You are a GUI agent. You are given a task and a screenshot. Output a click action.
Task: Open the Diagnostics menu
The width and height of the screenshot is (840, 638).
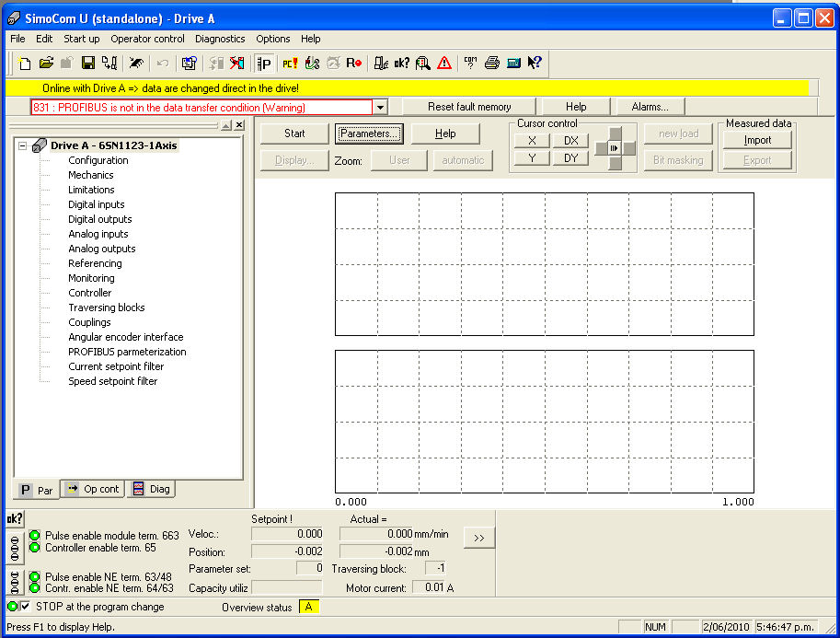[x=220, y=39]
